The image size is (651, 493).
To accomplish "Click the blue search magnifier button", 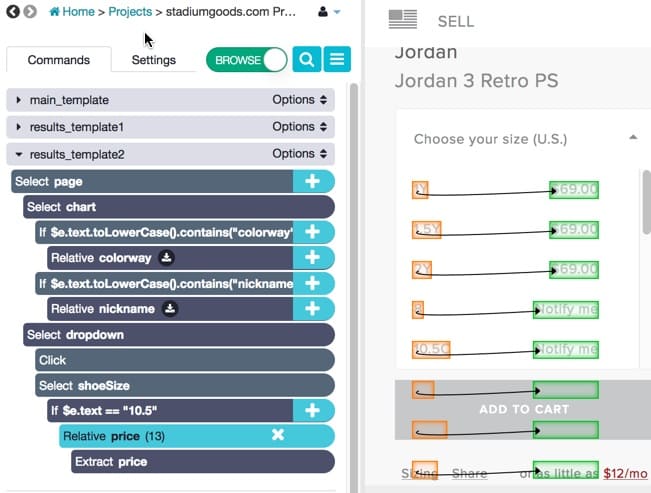I will tap(306, 59).
